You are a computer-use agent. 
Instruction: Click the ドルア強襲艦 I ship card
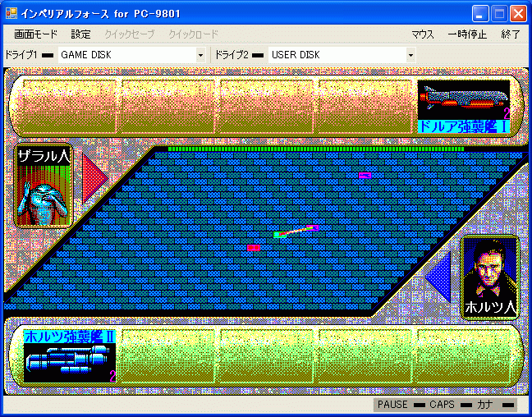[464, 107]
